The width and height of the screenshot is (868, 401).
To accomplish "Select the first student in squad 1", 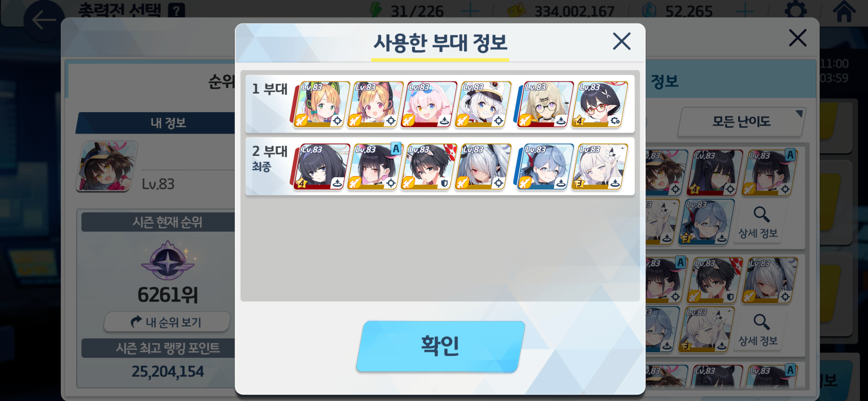I will coord(322,104).
